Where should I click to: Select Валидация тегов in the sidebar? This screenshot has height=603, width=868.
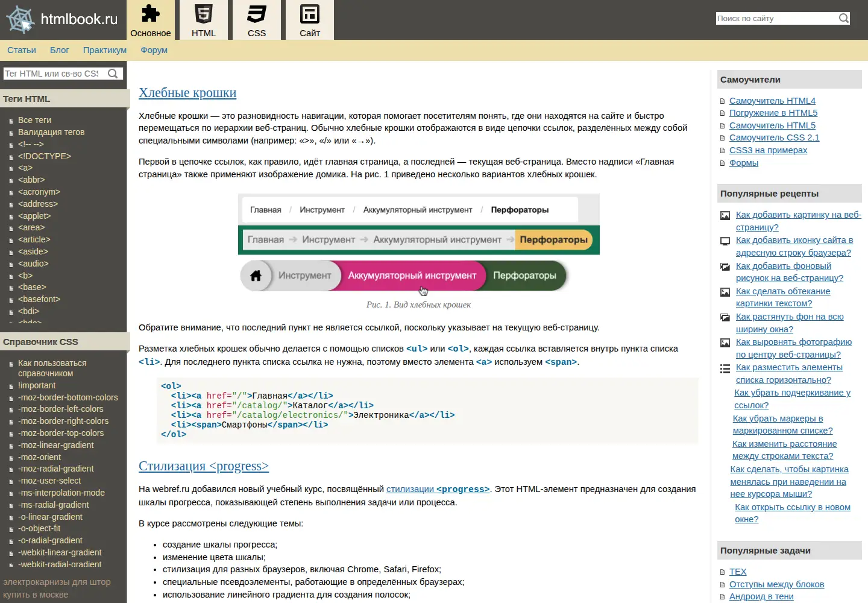(51, 132)
